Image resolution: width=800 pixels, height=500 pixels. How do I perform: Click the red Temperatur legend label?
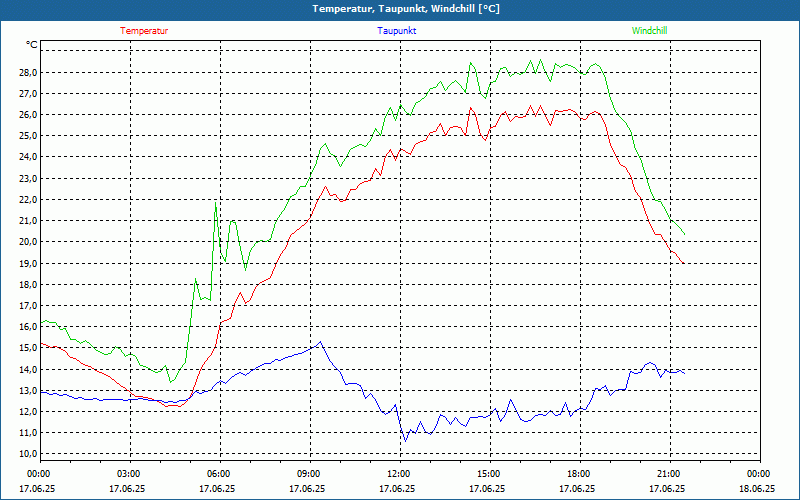(144, 31)
